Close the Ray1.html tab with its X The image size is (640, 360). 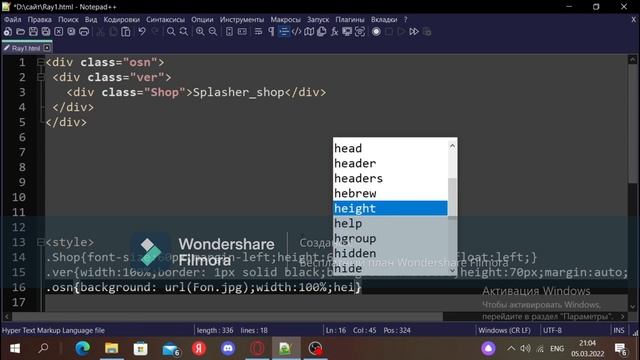(x=47, y=48)
